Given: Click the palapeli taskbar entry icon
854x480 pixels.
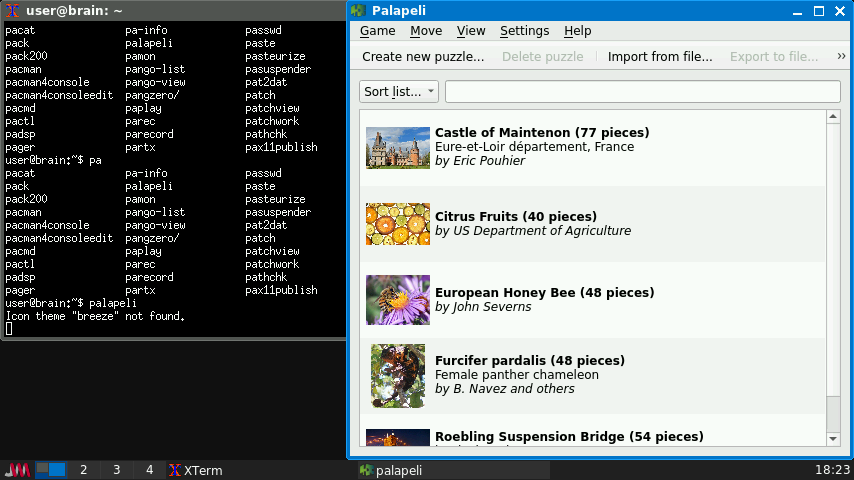Looking at the screenshot, I should 366,470.
